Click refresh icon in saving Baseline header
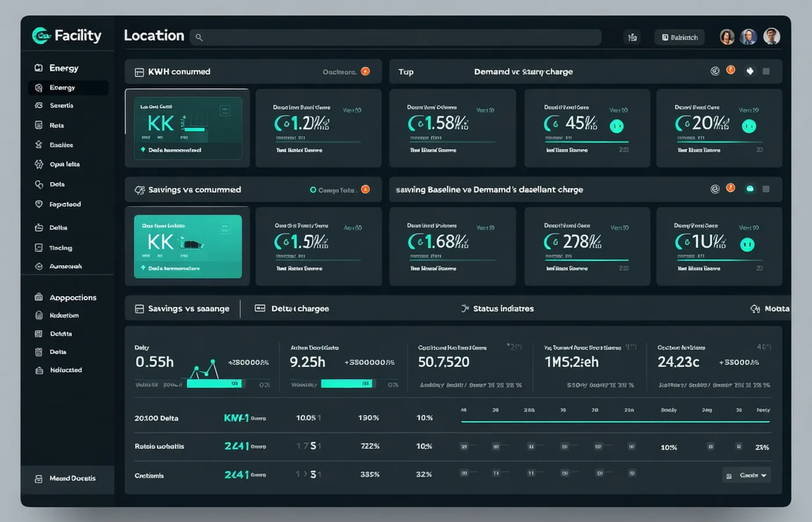The image size is (812, 522). (x=715, y=188)
